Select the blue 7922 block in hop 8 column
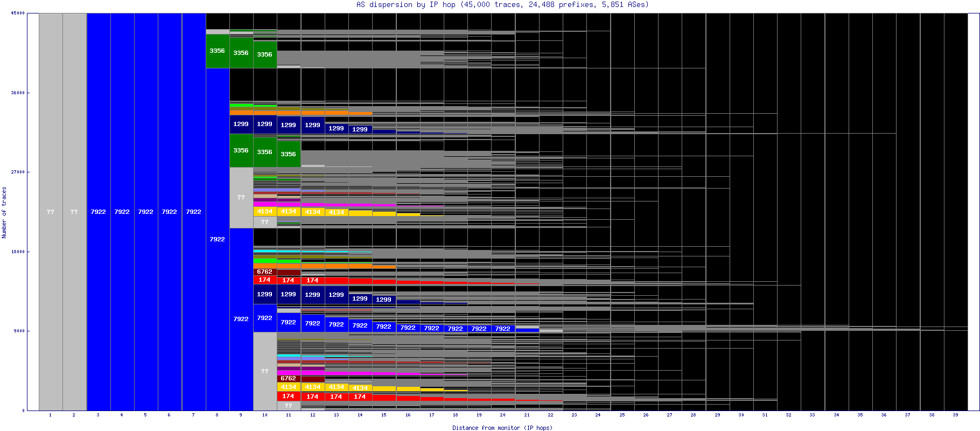Image resolution: width=980 pixels, height=431 pixels. coord(218,239)
